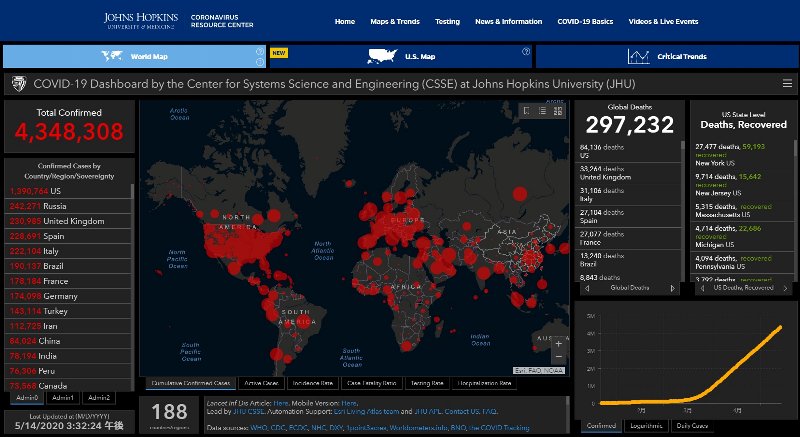Show the Daily Cases chart tab
This screenshot has width=800, height=437.
pyautogui.click(x=692, y=425)
